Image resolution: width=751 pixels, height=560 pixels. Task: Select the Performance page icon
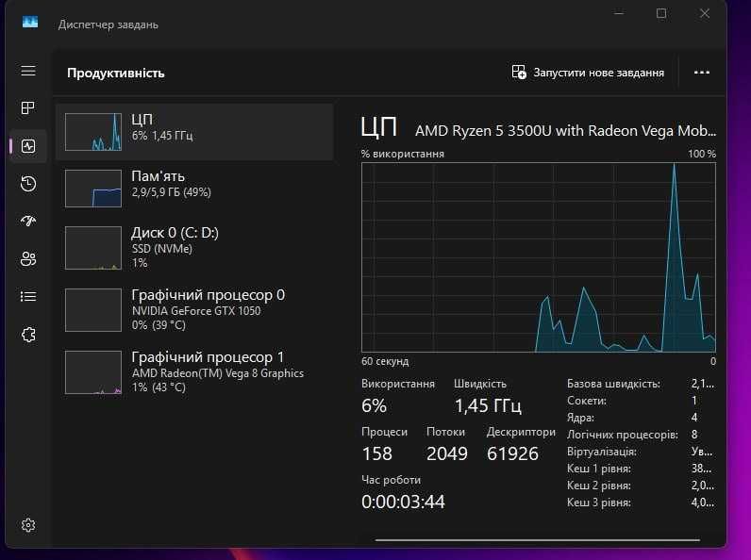point(28,146)
